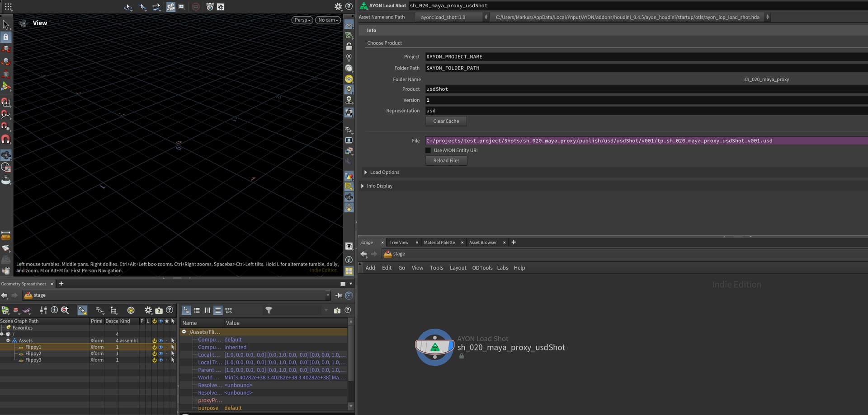Switch attributes to TRS display mode icon
Viewport: 868px width, 415px height.
229,310
